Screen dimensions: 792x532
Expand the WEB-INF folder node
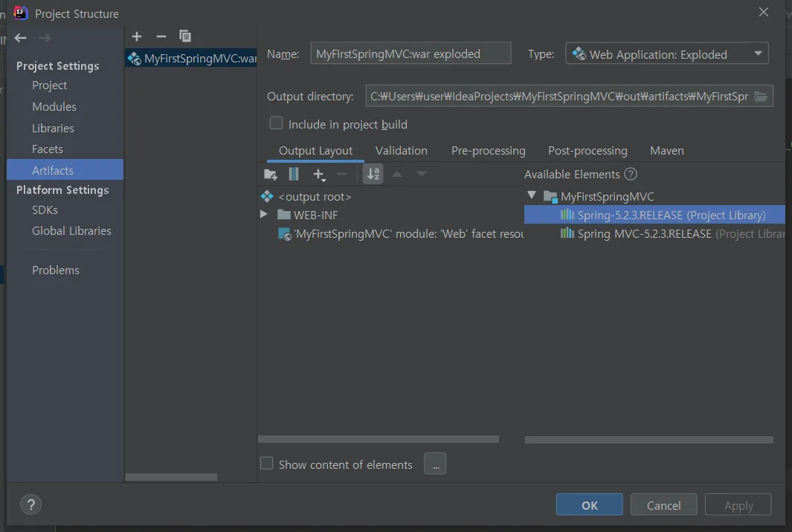[x=264, y=215]
